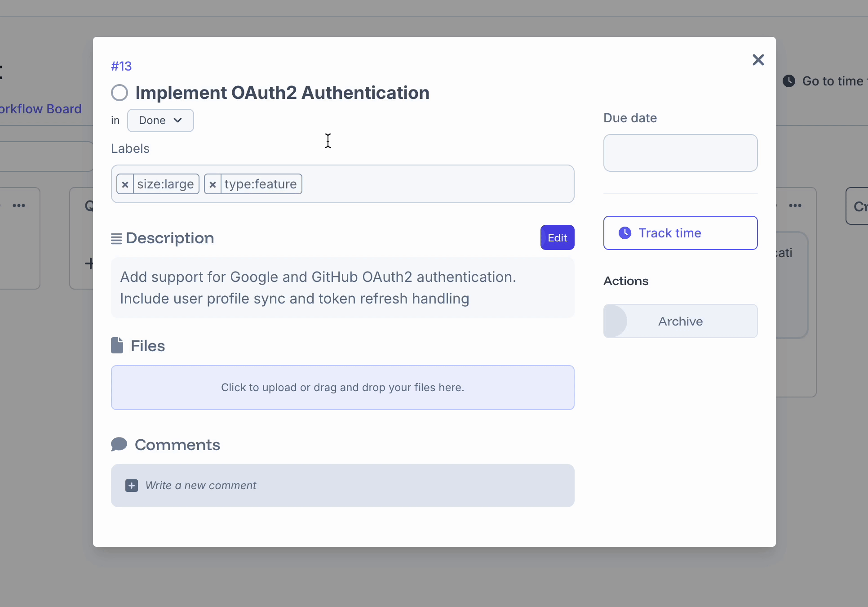Click chevron arrow in Done selector
The image size is (868, 607).
tap(178, 120)
